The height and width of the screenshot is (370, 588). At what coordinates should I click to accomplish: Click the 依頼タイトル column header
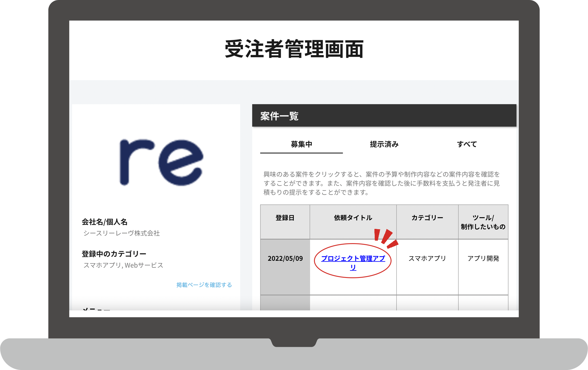[x=353, y=218]
